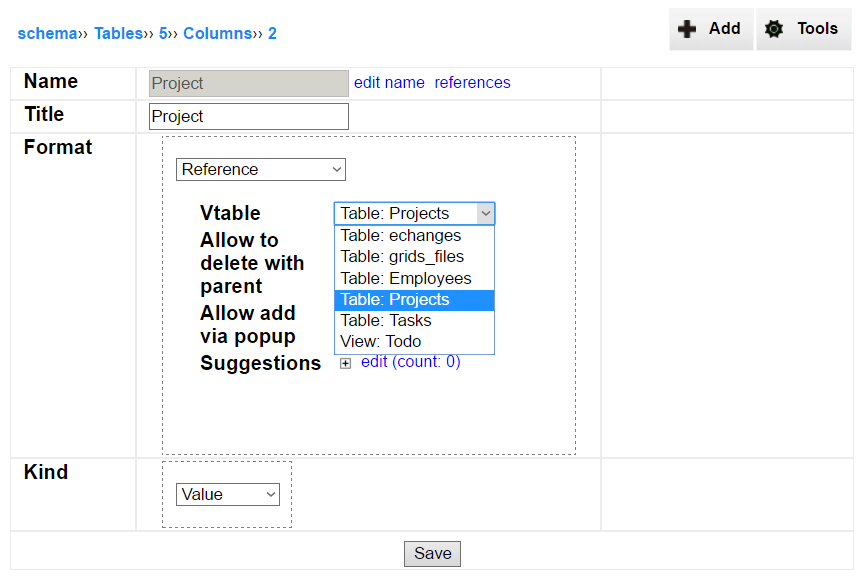Image resolution: width=861 pixels, height=585 pixels.
Task: Focus the Title text field
Action: coord(249,116)
